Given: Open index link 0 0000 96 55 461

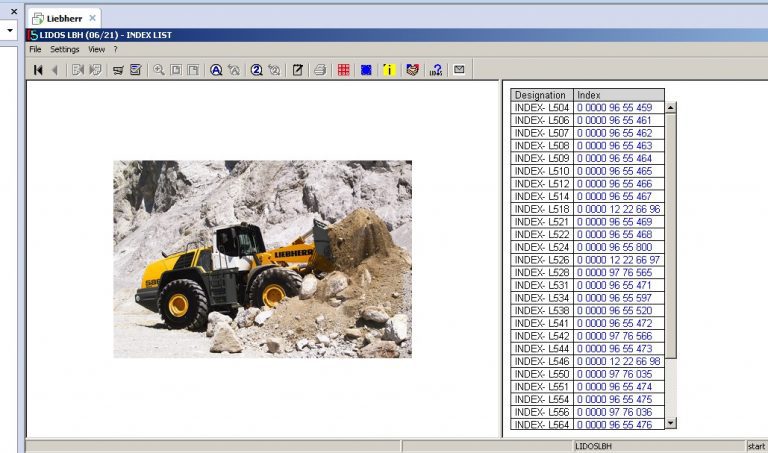Looking at the screenshot, I should pos(614,120).
